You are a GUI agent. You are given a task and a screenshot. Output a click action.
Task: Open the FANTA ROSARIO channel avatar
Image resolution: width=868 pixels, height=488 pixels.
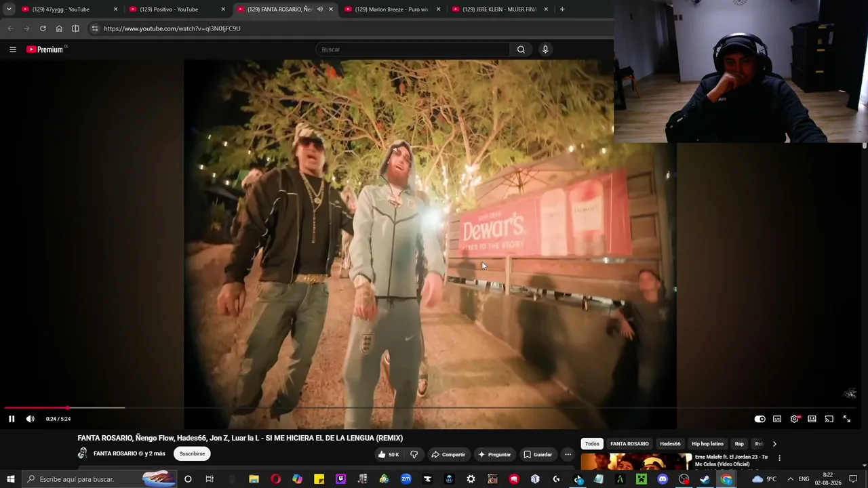click(x=83, y=453)
